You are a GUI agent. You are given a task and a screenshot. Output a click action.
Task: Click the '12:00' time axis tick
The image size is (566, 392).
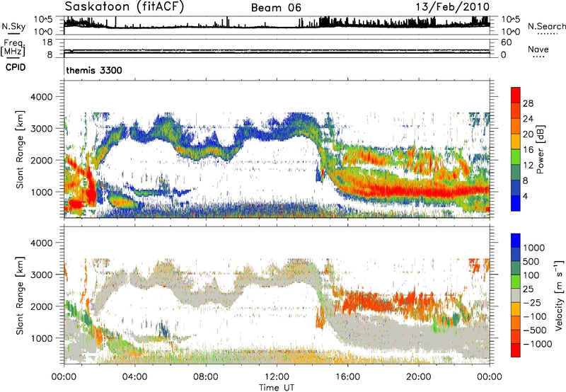(x=277, y=377)
